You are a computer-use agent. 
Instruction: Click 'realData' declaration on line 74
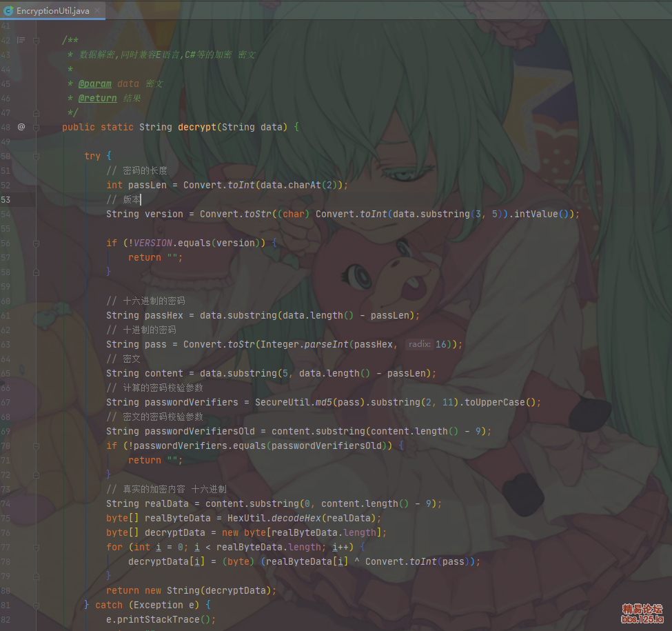pyautogui.click(x=167, y=503)
